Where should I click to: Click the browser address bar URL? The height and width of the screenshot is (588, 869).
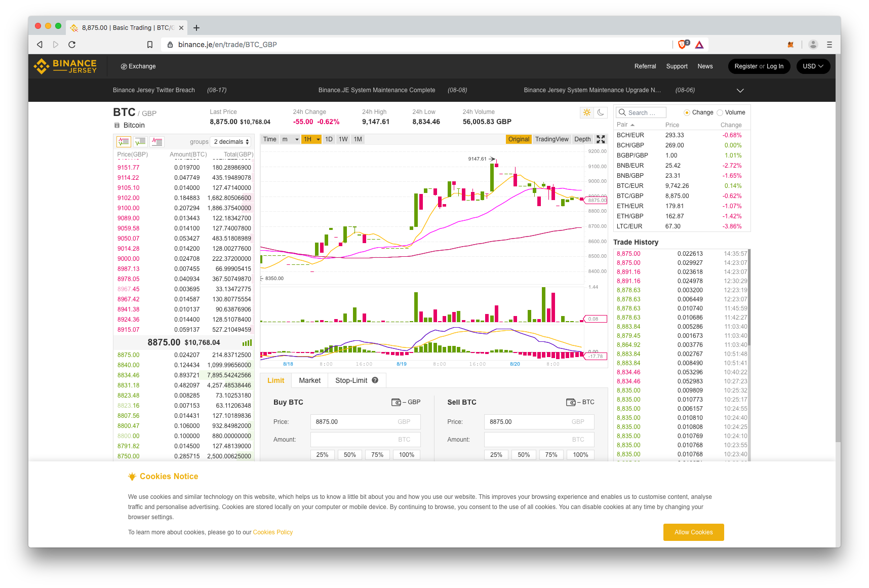(x=227, y=45)
